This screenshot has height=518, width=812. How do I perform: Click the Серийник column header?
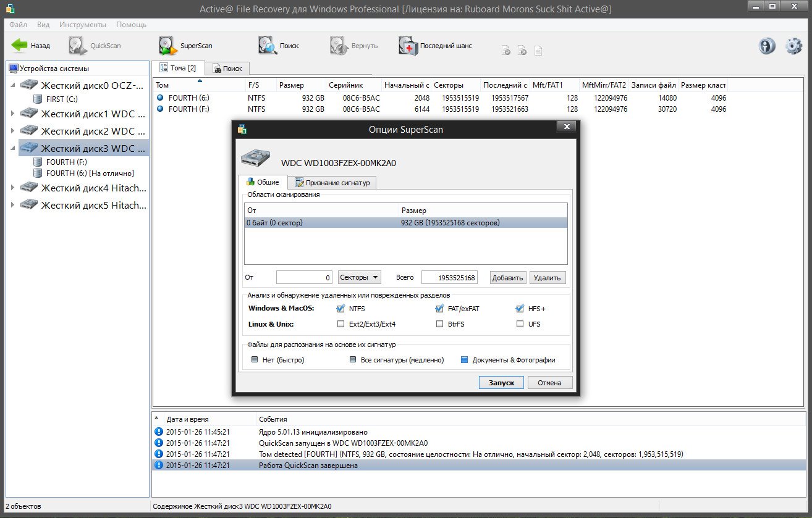tap(353, 85)
